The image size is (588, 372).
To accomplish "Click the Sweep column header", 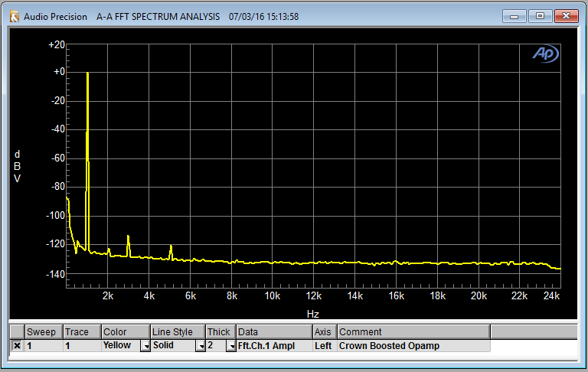I will [x=44, y=332].
